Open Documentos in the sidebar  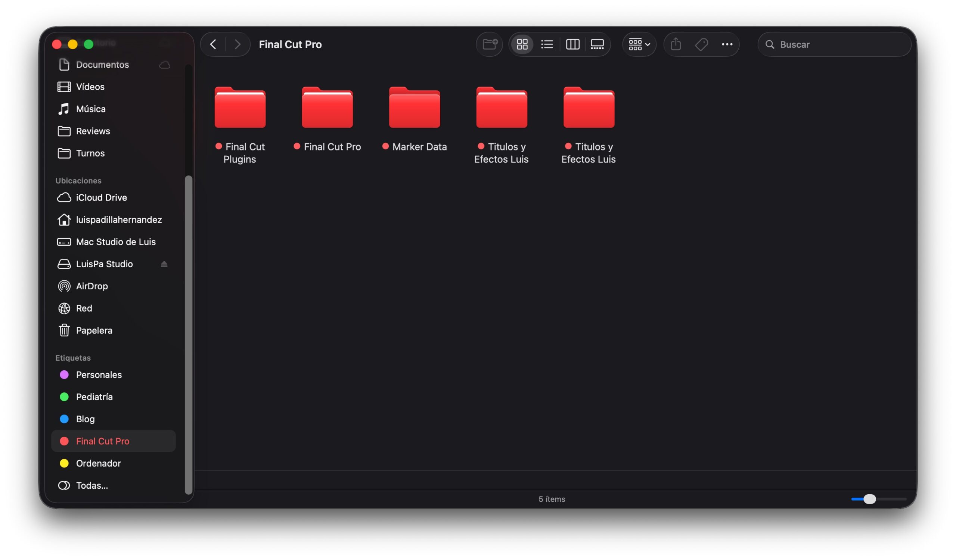114,65
